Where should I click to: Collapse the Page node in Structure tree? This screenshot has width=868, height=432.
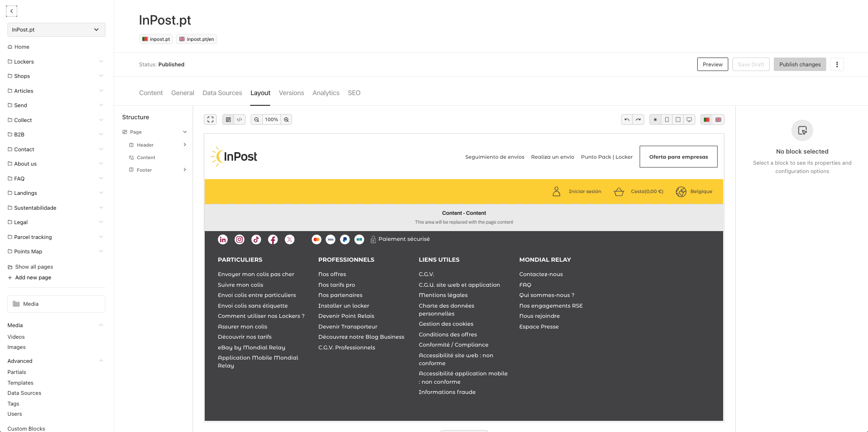pyautogui.click(x=185, y=132)
